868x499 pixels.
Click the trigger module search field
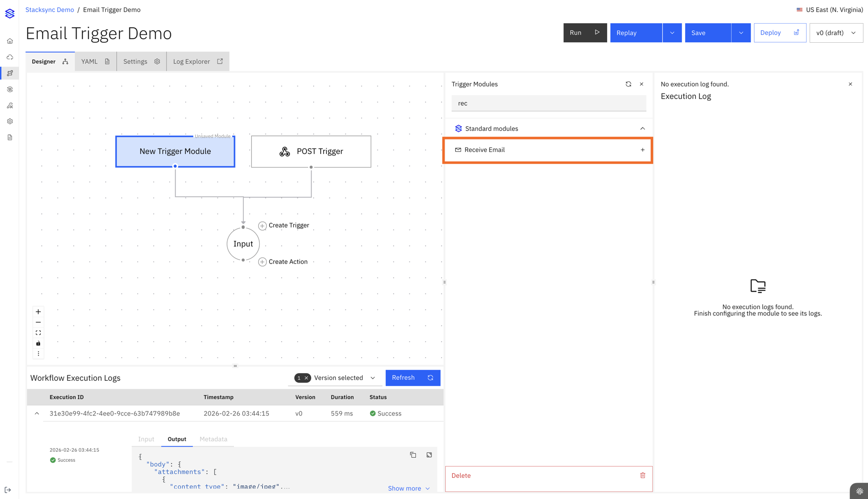pyautogui.click(x=548, y=103)
